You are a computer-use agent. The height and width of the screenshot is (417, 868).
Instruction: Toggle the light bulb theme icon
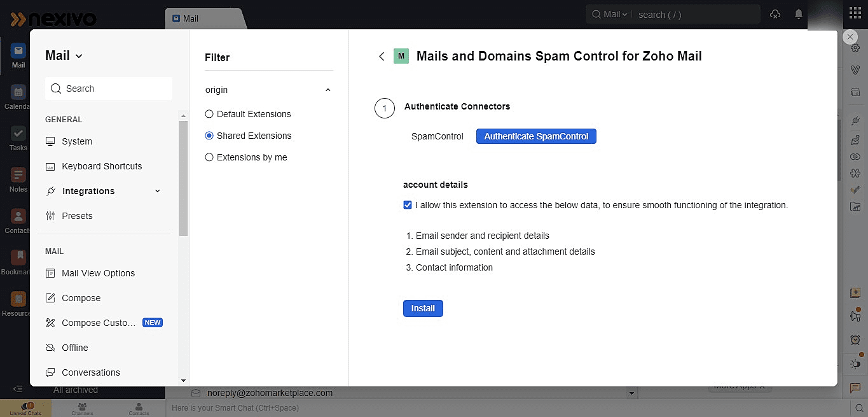pyautogui.click(x=855, y=364)
